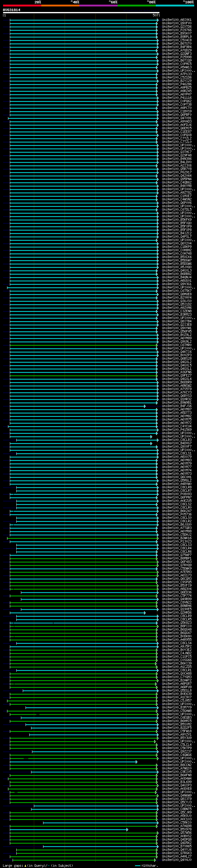The image size is (197, 868).
Task: Click the white query sequence bar
Action: 81,12
